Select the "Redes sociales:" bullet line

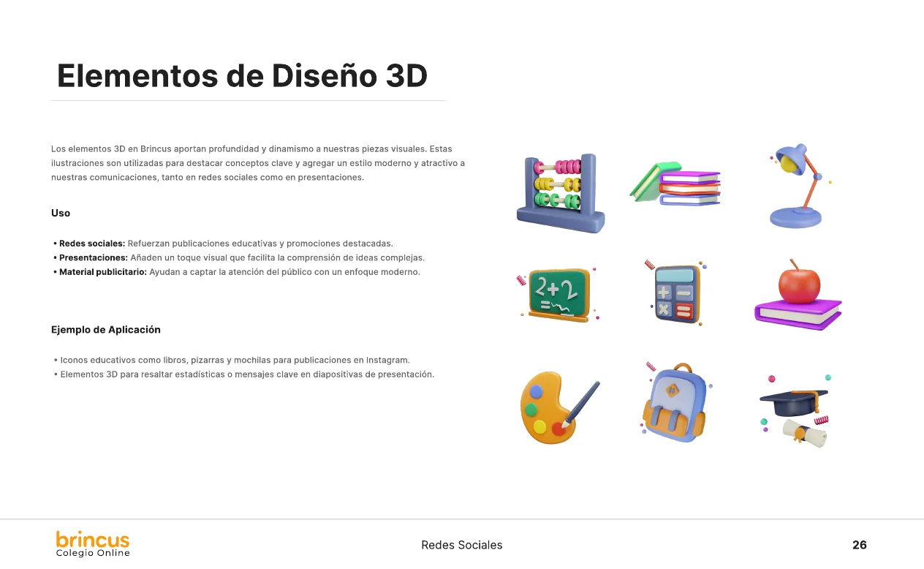(x=223, y=244)
